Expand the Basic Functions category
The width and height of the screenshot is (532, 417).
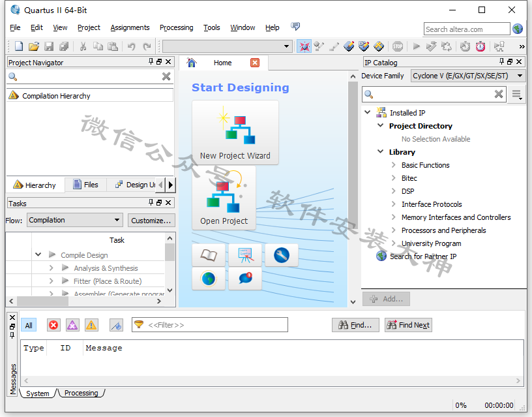(394, 165)
